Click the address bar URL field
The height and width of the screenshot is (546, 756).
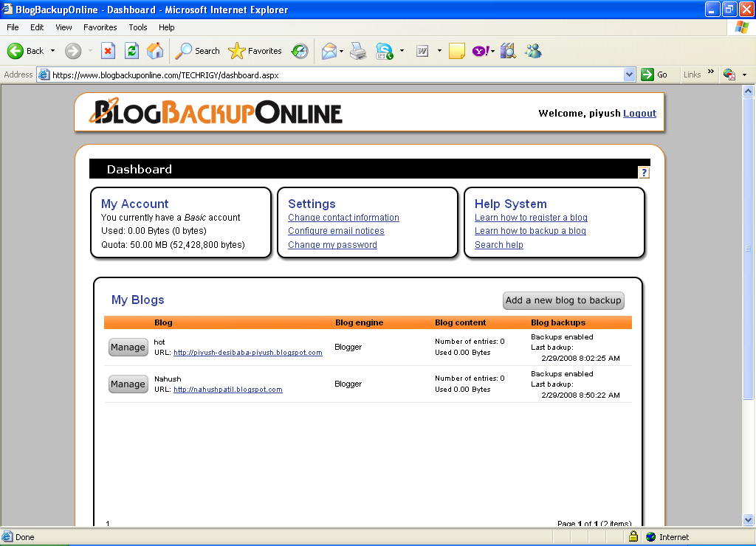[x=337, y=75]
